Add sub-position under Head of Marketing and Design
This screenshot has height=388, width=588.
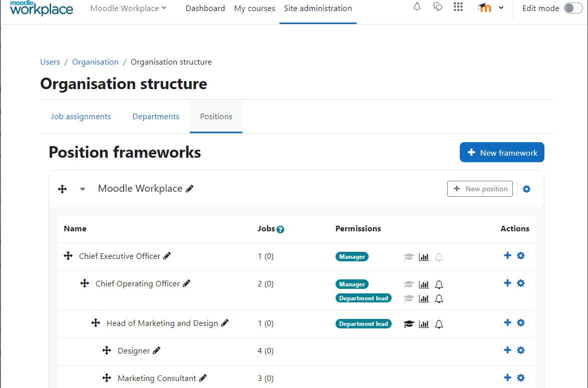click(507, 322)
